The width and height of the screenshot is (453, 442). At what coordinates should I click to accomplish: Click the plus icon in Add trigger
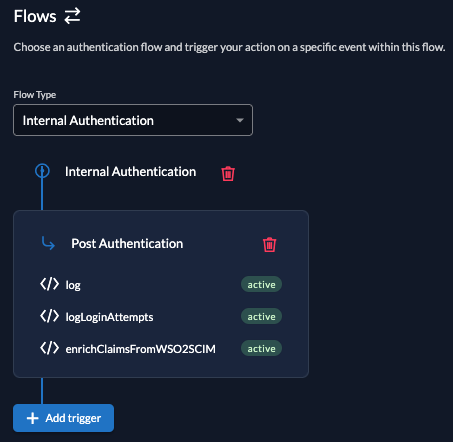click(x=33, y=418)
